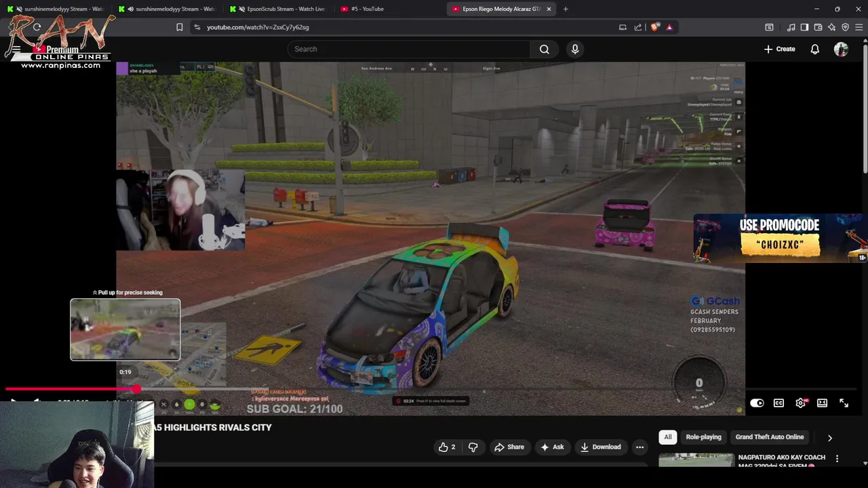Toggle the browser sidebar panel

point(804,27)
